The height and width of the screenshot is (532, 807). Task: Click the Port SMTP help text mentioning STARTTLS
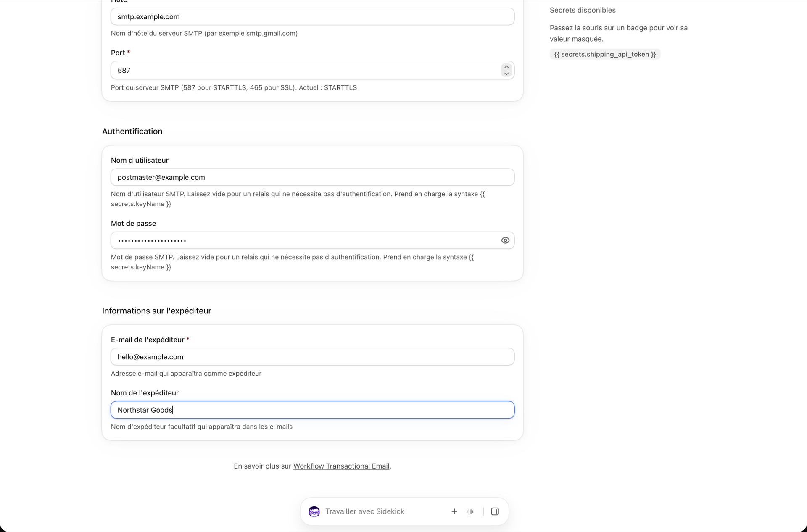(x=234, y=87)
